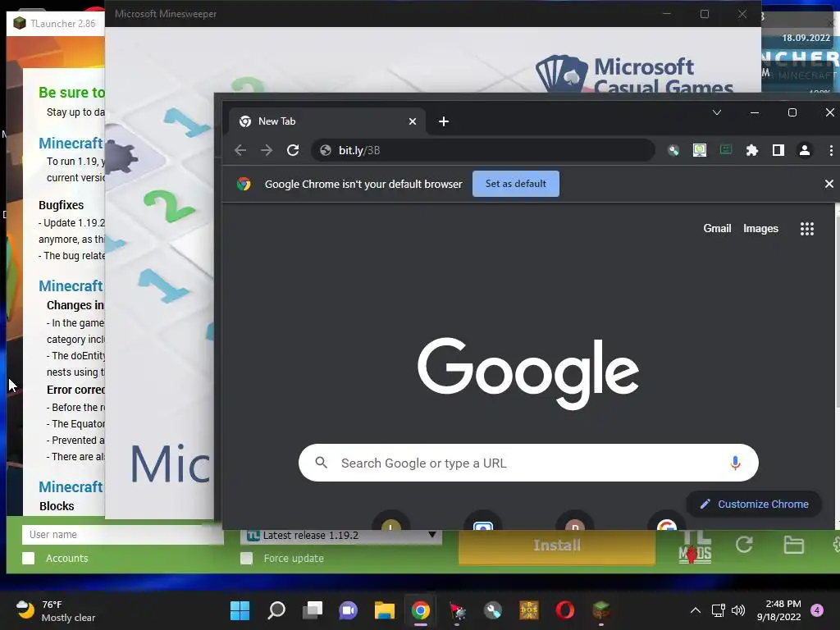Click Set as default button

pyautogui.click(x=516, y=184)
